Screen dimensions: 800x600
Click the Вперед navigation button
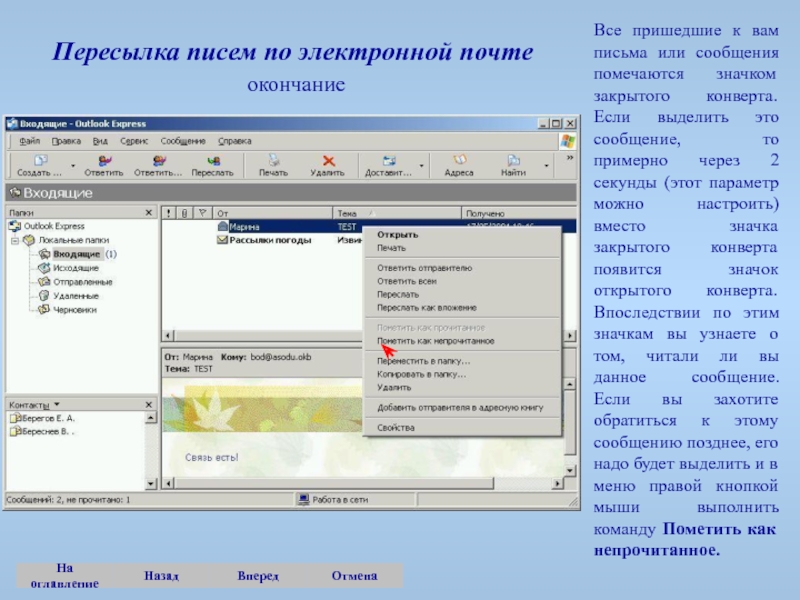click(257, 576)
